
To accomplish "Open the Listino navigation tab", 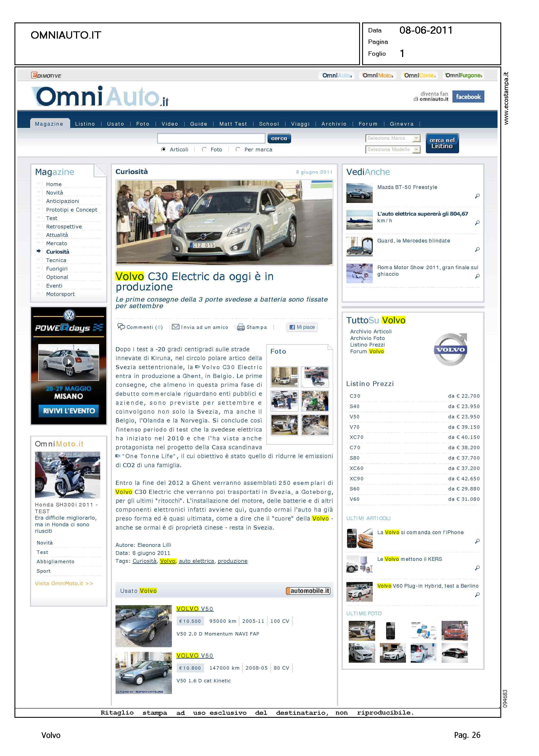I will point(85,124).
